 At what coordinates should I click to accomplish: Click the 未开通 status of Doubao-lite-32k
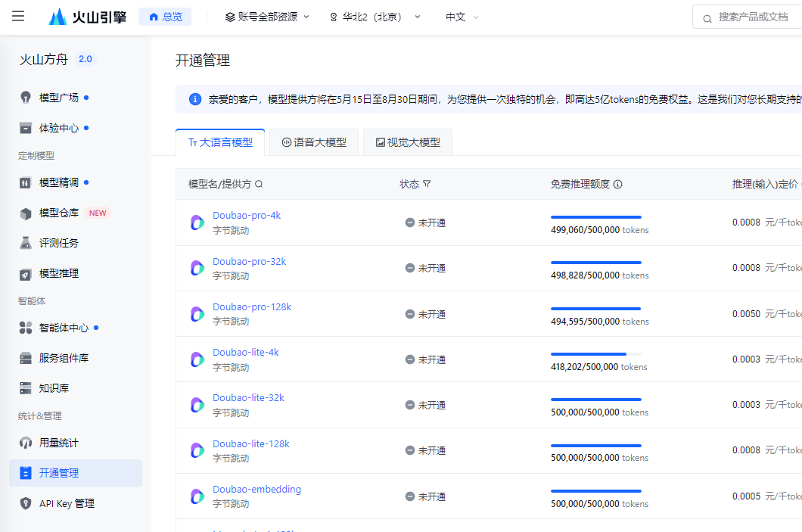click(425, 405)
